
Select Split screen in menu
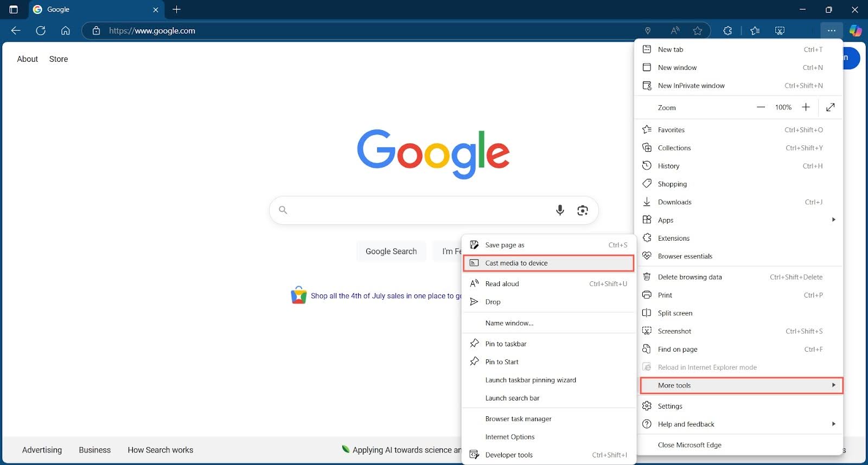738,313
